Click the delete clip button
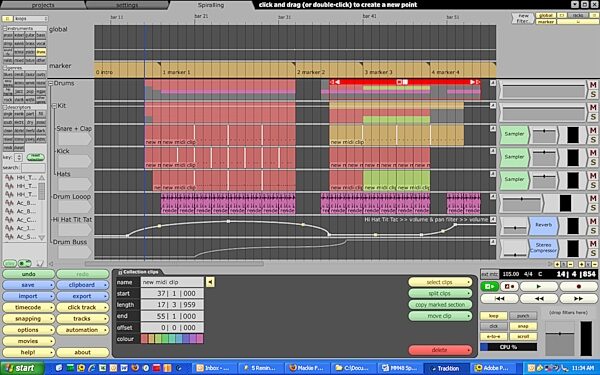 (440, 350)
